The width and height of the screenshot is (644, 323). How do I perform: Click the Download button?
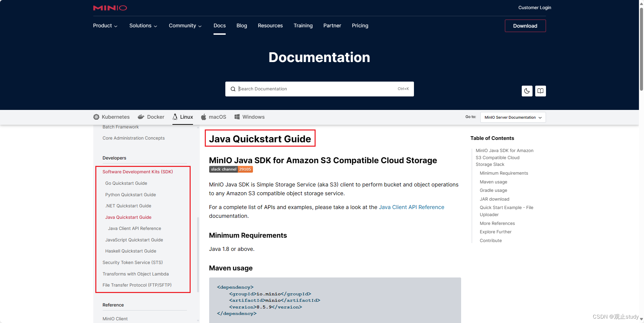(525, 26)
